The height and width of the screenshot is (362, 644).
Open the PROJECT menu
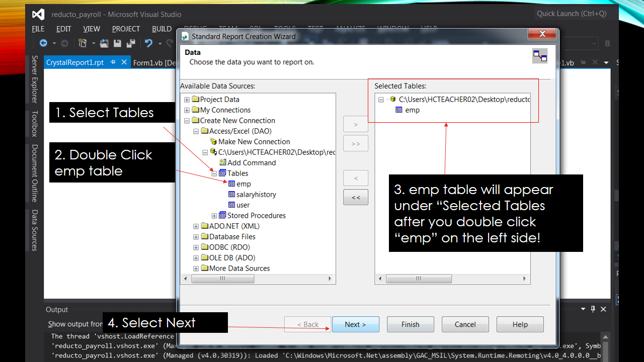tap(125, 29)
